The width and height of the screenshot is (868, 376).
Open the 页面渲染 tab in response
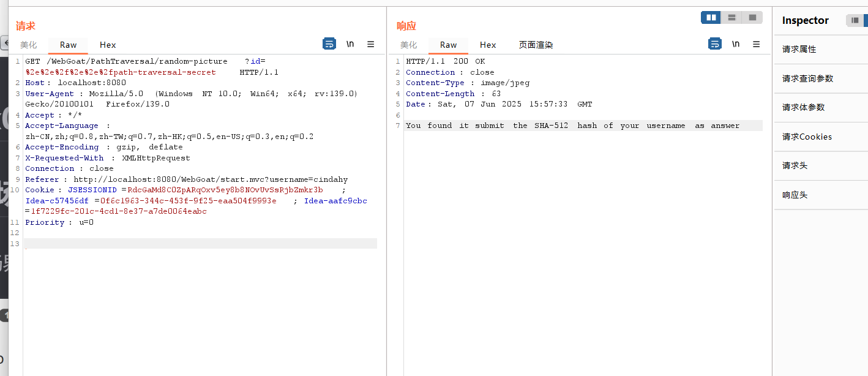[536, 45]
